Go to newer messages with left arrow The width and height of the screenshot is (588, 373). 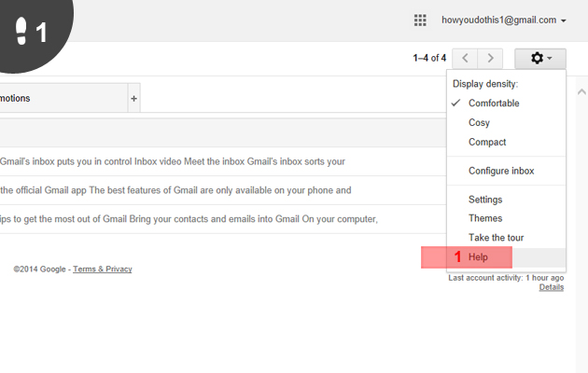point(465,59)
